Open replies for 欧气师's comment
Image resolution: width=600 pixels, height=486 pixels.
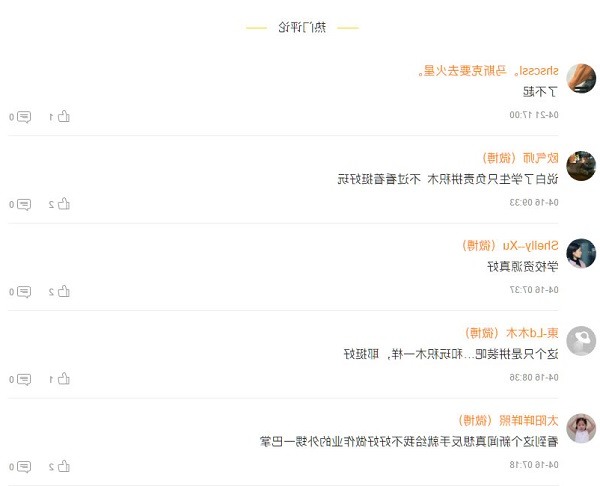coord(24,204)
